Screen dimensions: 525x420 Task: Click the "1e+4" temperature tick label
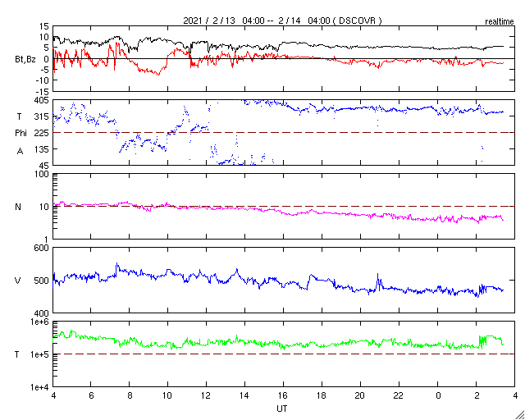pyautogui.click(x=40, y=387)
